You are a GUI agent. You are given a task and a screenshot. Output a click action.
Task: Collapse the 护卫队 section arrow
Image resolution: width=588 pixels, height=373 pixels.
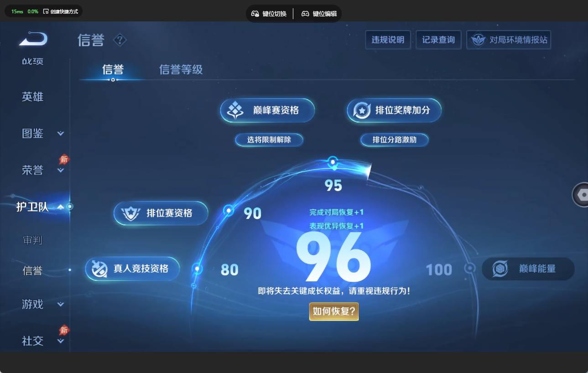click(61, 207)
